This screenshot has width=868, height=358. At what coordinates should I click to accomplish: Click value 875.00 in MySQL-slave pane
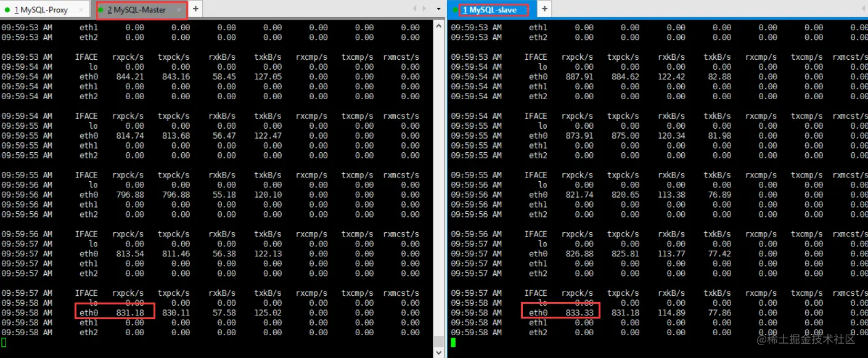625,136
